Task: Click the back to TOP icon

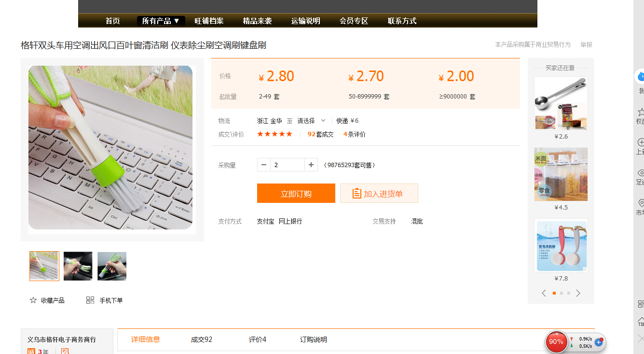Action: pyautogui.click(x=641, y=321)
